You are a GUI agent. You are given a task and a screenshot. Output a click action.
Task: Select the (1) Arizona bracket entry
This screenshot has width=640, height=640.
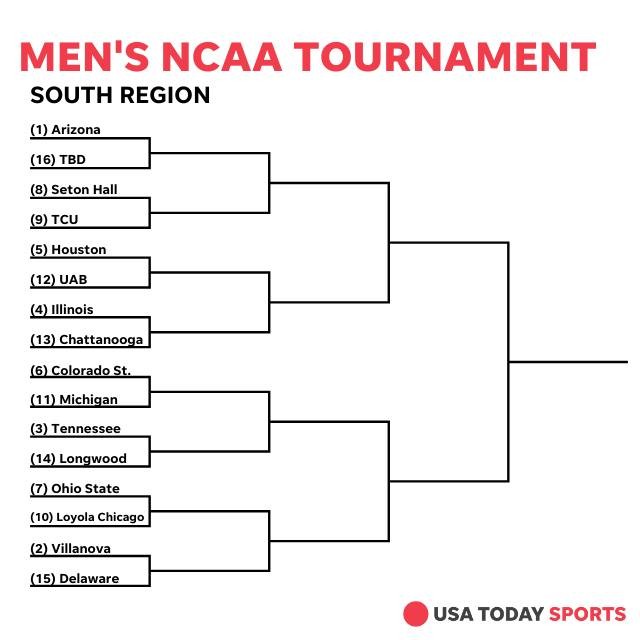click(x=66, y=130)
